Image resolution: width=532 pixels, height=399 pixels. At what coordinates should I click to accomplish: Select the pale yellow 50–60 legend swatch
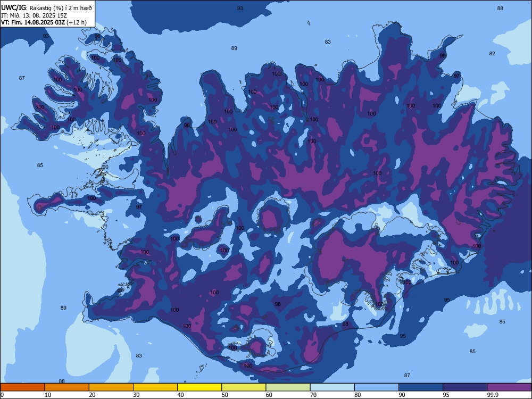244,387
